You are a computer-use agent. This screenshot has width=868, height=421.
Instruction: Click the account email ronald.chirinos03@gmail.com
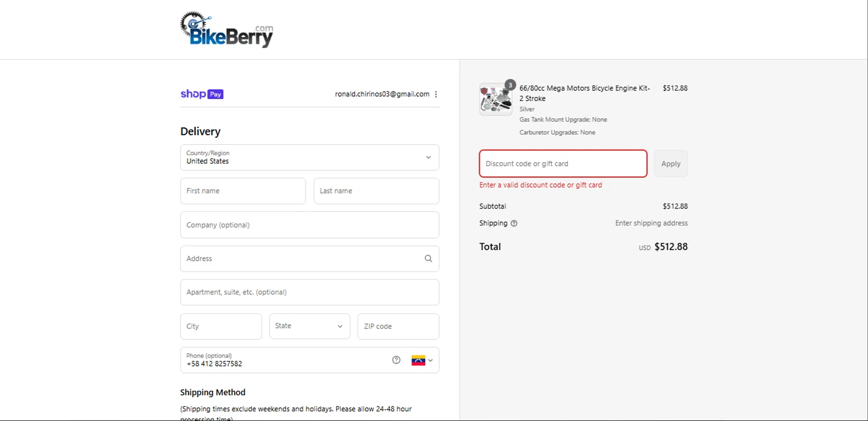[382, 94]
